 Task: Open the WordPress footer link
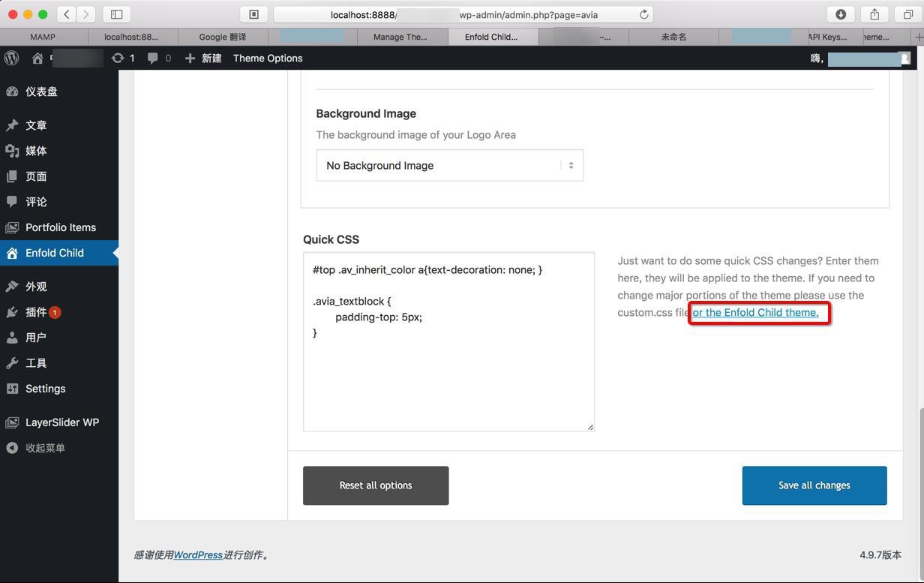pos(198,555)
